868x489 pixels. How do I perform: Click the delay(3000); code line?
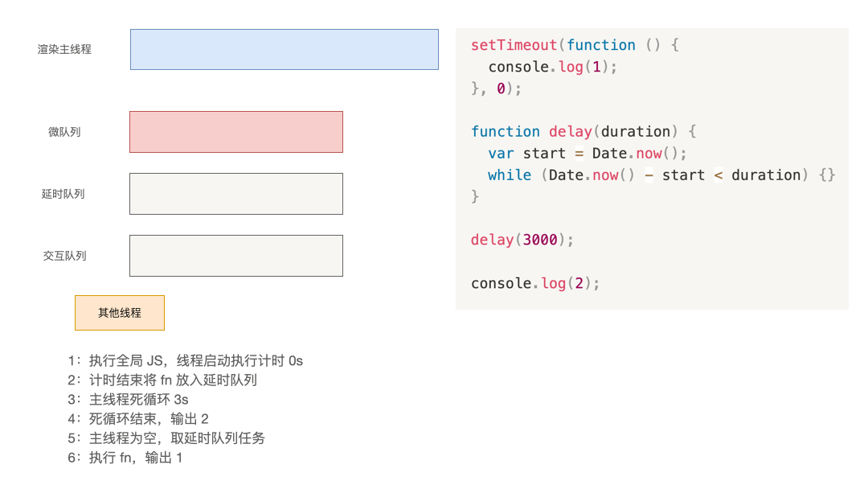click(522, 240)
